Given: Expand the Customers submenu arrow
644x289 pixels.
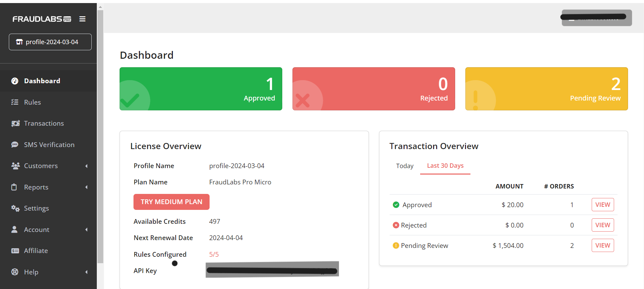Looking at the screenshot, I should [x=86, y=166].
